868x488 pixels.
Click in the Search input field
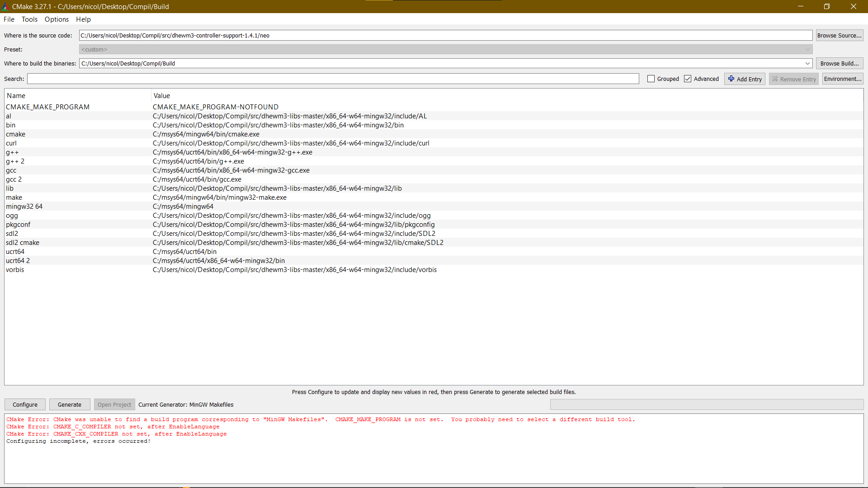pos(333,79)
